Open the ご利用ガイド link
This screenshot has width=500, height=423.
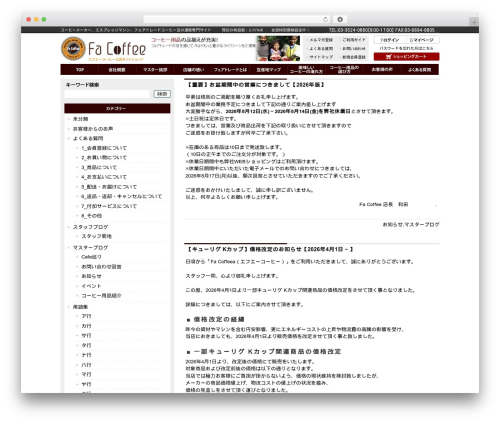[x=354, y=40]
